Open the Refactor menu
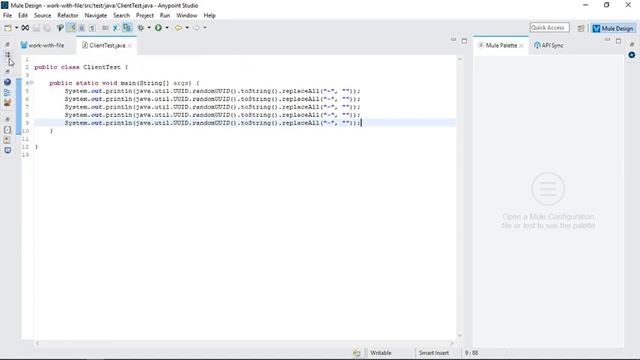This screenshot has width=640, height=360. tap(68, 16)
